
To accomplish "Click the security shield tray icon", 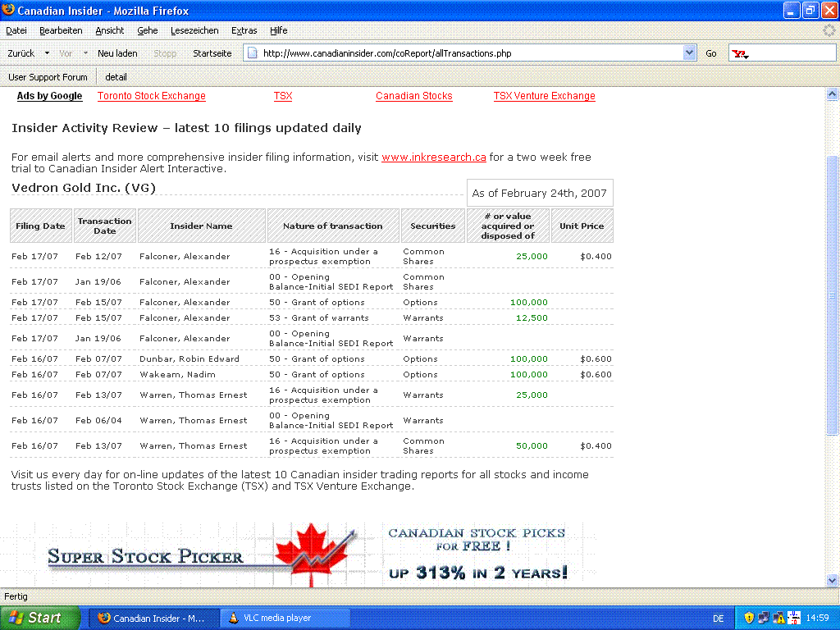I will 749,618.
